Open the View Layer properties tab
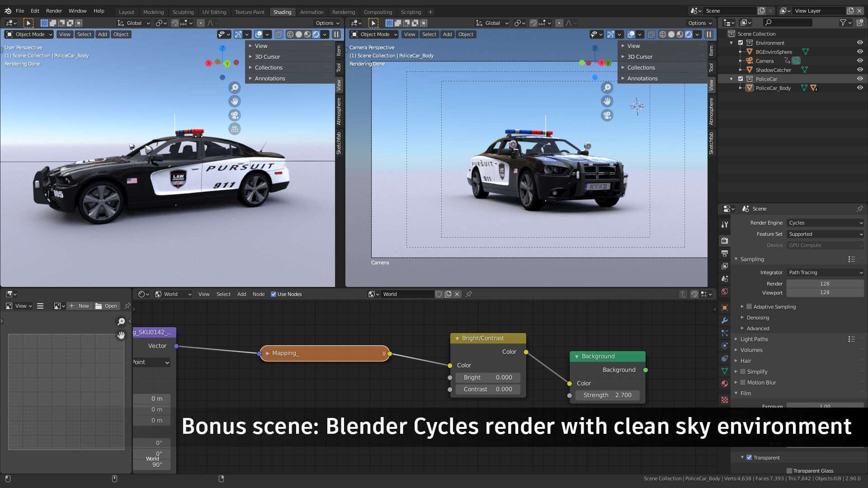 725,266
